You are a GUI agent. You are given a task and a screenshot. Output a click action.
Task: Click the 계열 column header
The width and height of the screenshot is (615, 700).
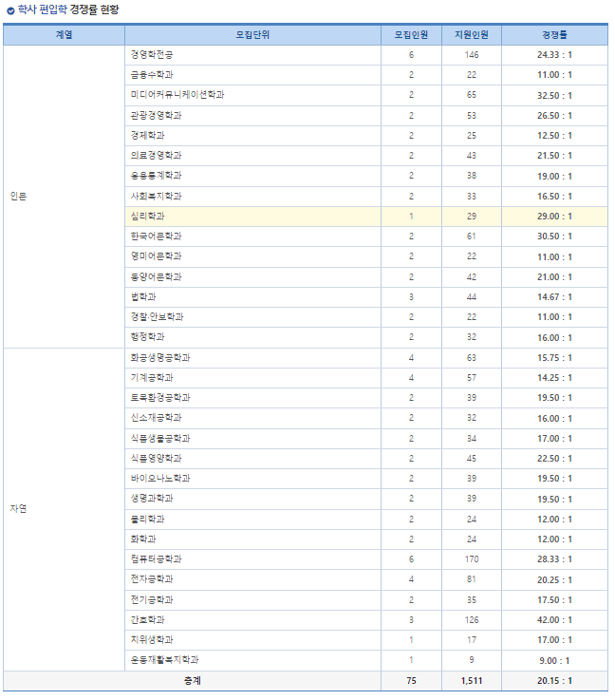64,34
